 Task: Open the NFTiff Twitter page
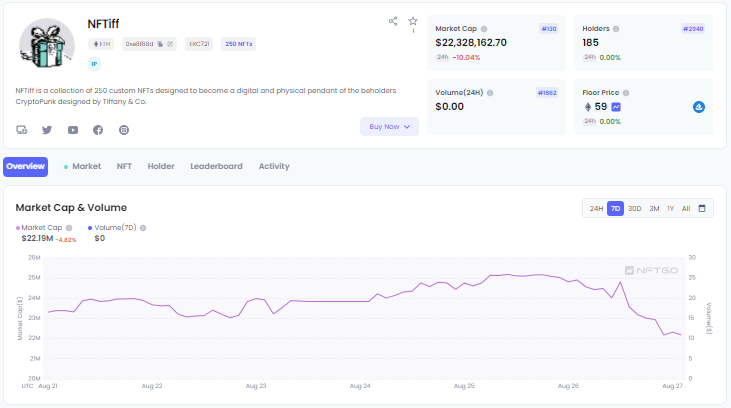click(x=47, y=130)
